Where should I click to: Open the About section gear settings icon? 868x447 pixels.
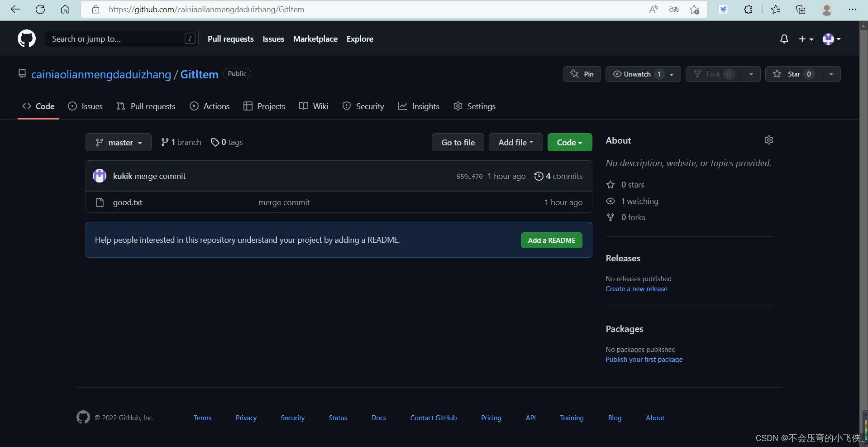(x=769, y=140)
